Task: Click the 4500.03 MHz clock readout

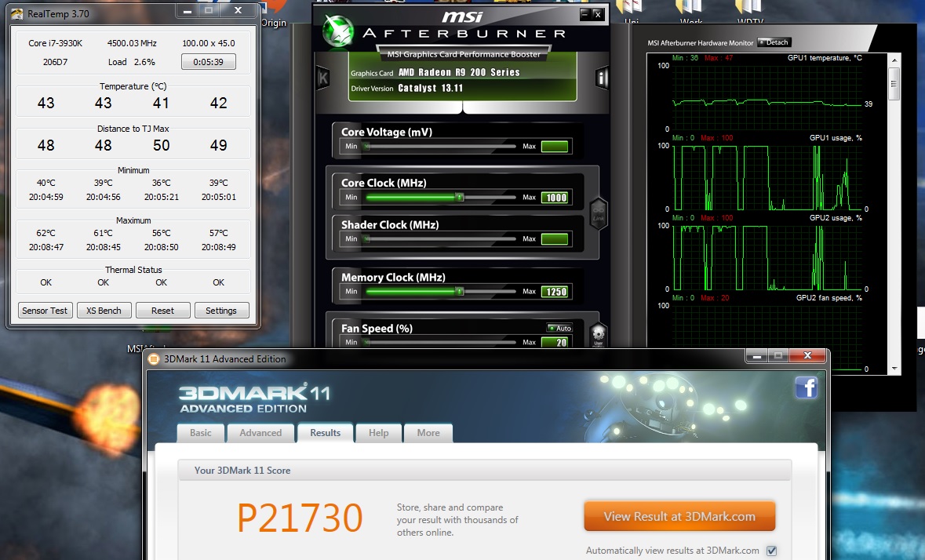Action: click(x=132, y=43)
